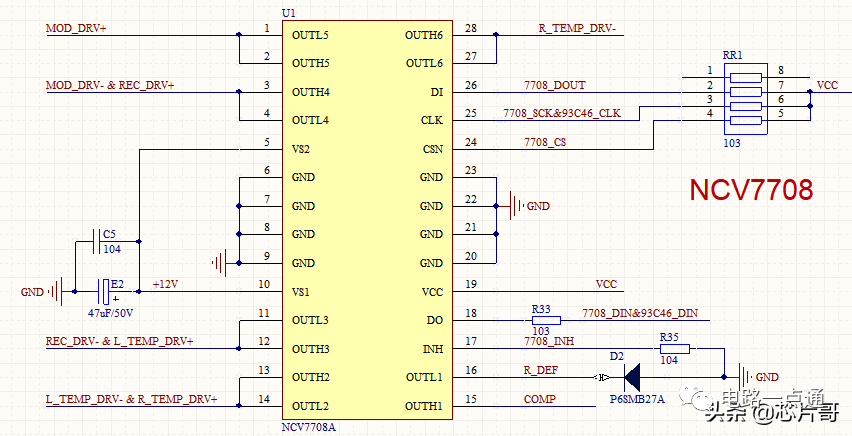The image size is (852, 436).
Task: Select the R_TEMP_DRV- net label
Action: pos(577,29)
